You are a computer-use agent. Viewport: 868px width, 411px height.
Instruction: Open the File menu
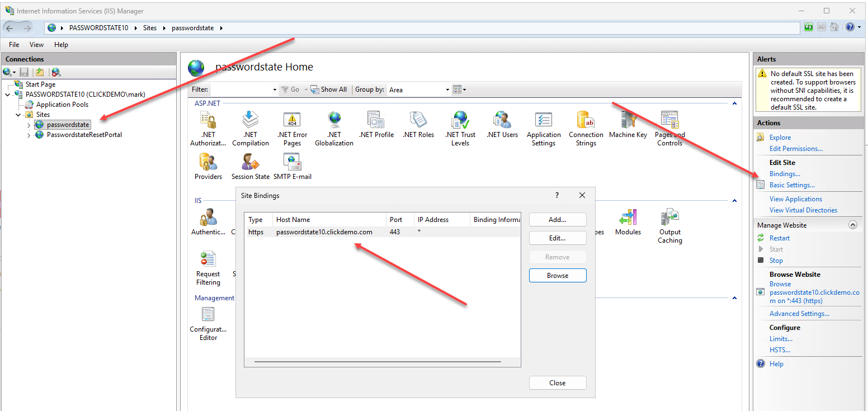tap(14, 45)
